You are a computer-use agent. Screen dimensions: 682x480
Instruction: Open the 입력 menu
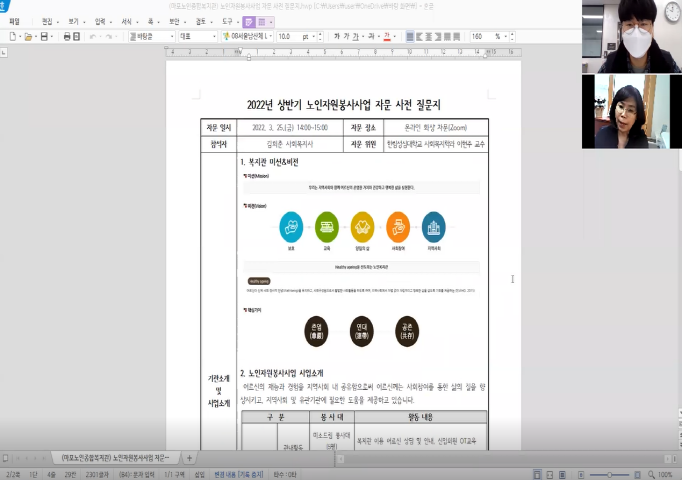[100, 22]
